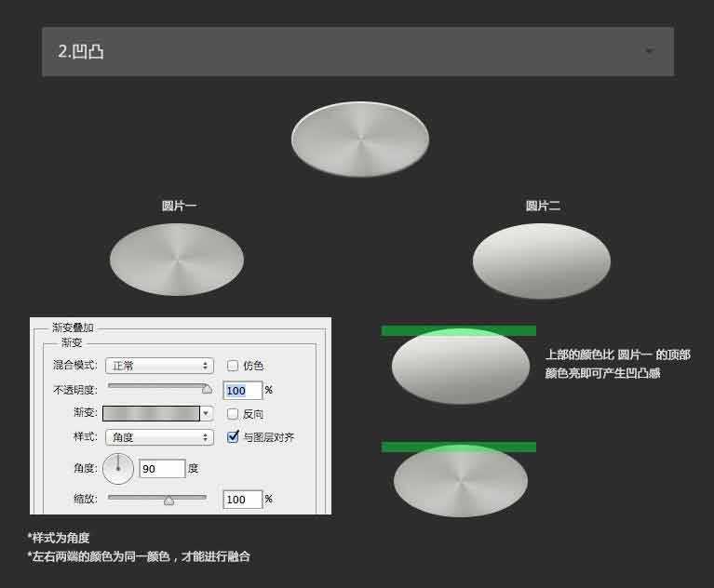Collapse the 2.凹凸 section arrow
Viewport: 714px width, 588px height.
(x=649, y=52)
